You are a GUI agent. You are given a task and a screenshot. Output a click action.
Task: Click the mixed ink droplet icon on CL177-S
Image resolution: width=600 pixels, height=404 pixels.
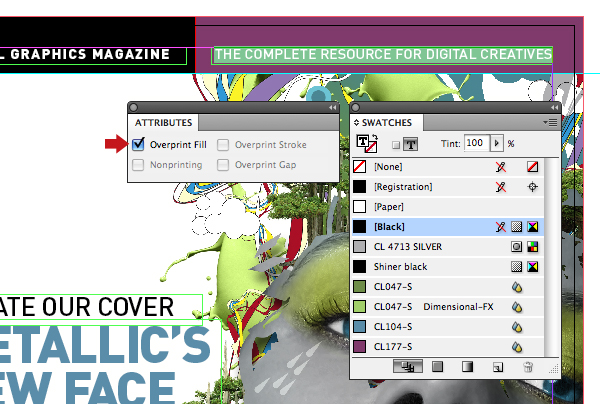517,347
